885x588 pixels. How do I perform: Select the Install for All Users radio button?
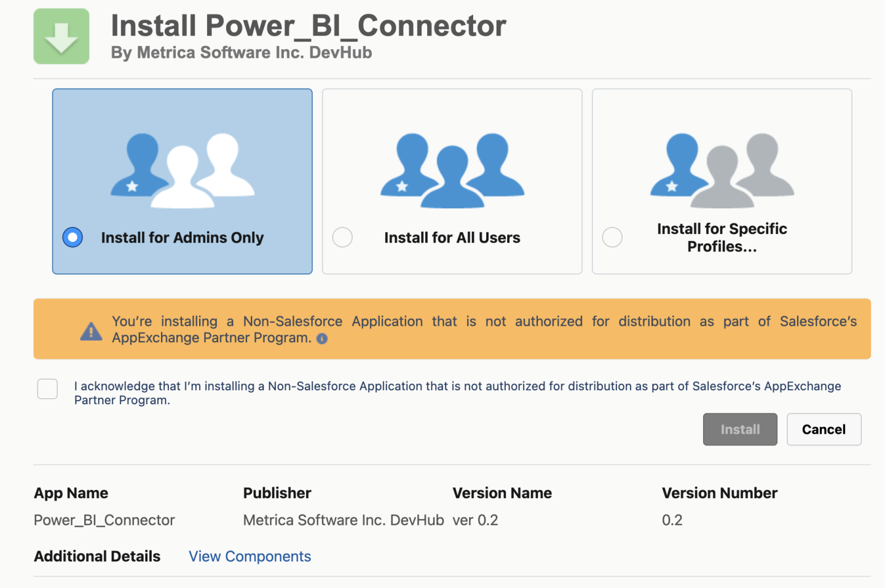point(342,237)
